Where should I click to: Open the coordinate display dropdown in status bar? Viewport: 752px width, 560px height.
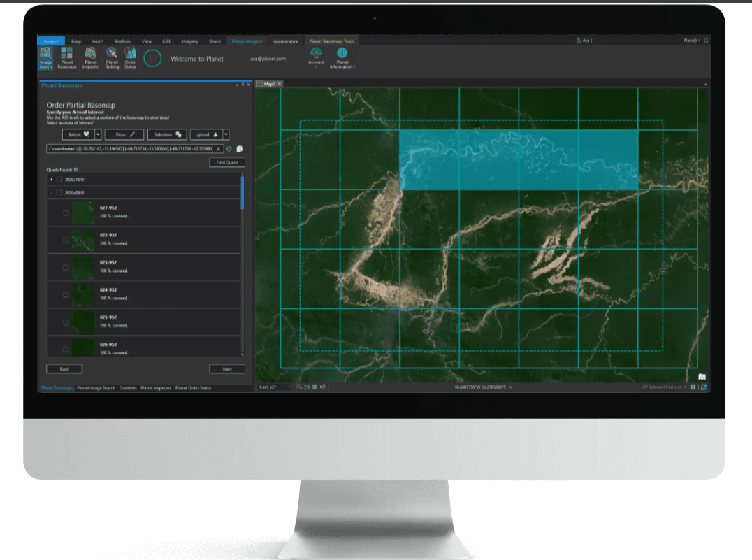511,387
